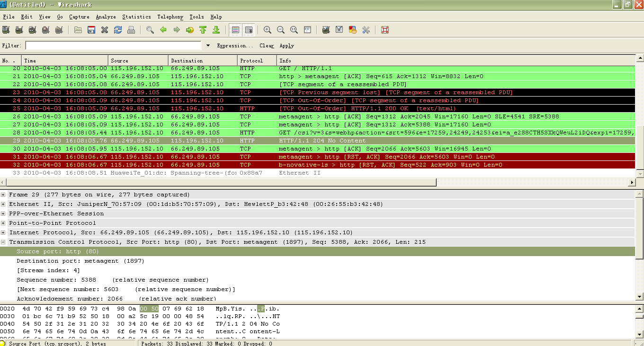
Task: Expand the Frame 29 tree node
Action: pyautogui.click(x=4, y=195)
